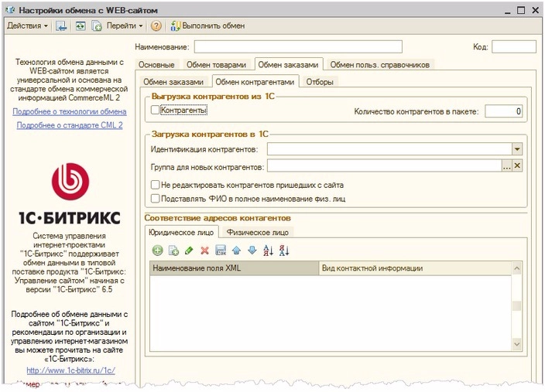This screenshot has height=392, width=545.
Task: Click the Наименование input field
Action: [x=298, y=46]
